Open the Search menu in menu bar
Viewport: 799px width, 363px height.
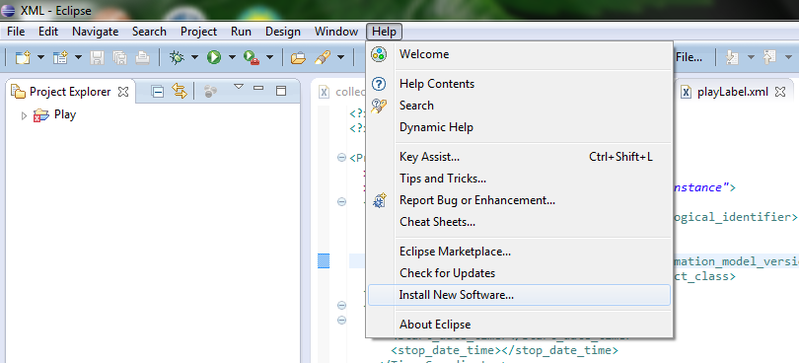[x=149, y=32]
